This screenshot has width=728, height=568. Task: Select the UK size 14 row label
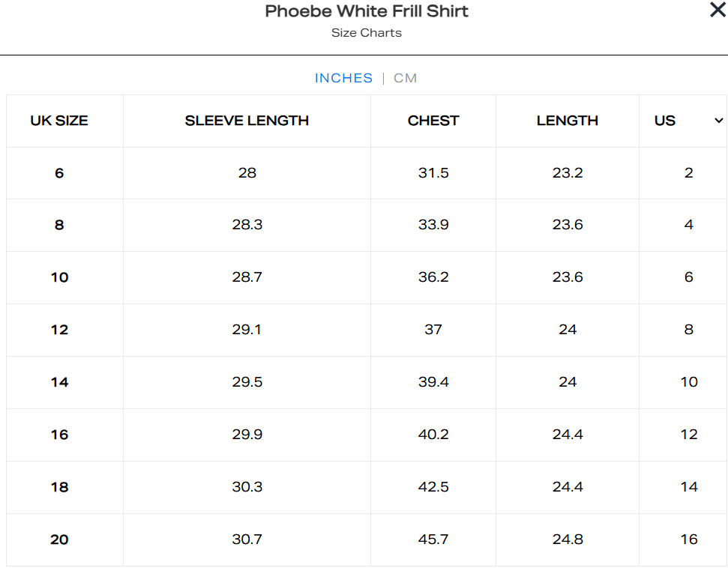pyautogui.click(x=59, y=382)
